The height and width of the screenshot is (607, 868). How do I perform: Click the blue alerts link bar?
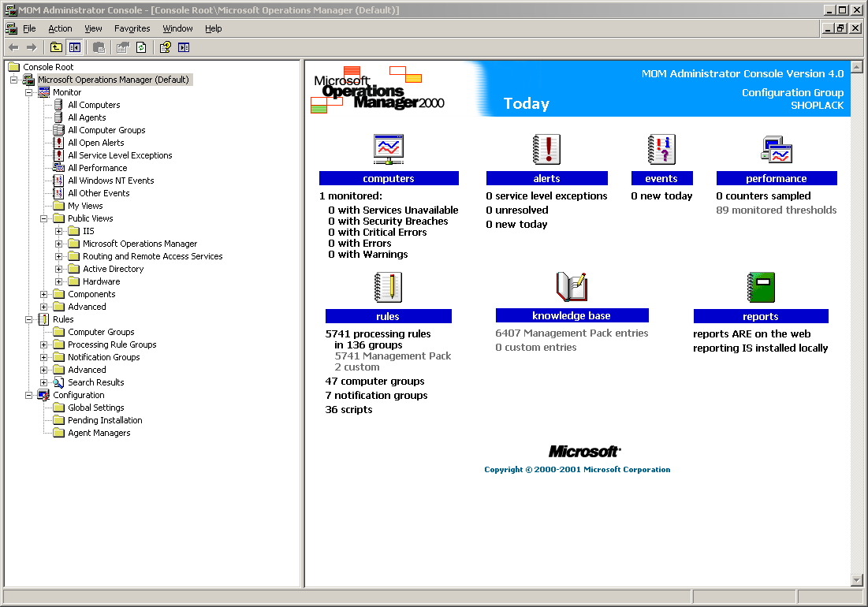(546, 178)
